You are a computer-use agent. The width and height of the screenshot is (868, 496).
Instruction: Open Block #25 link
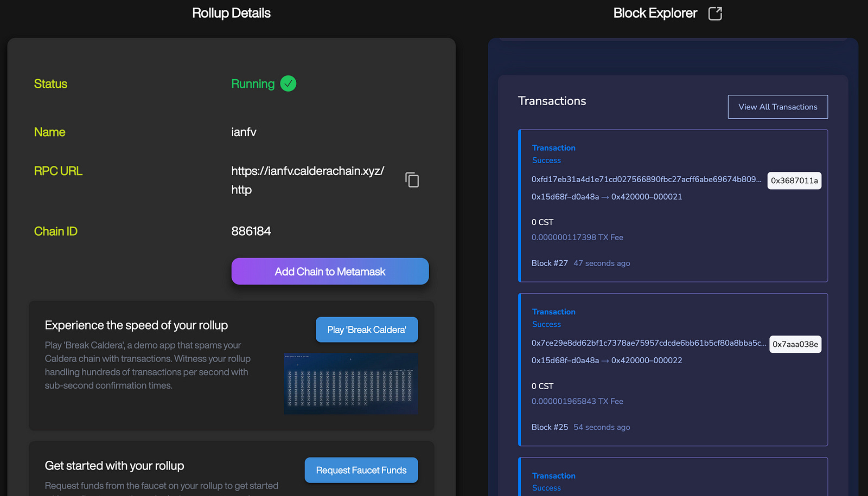tap(550, 427)
